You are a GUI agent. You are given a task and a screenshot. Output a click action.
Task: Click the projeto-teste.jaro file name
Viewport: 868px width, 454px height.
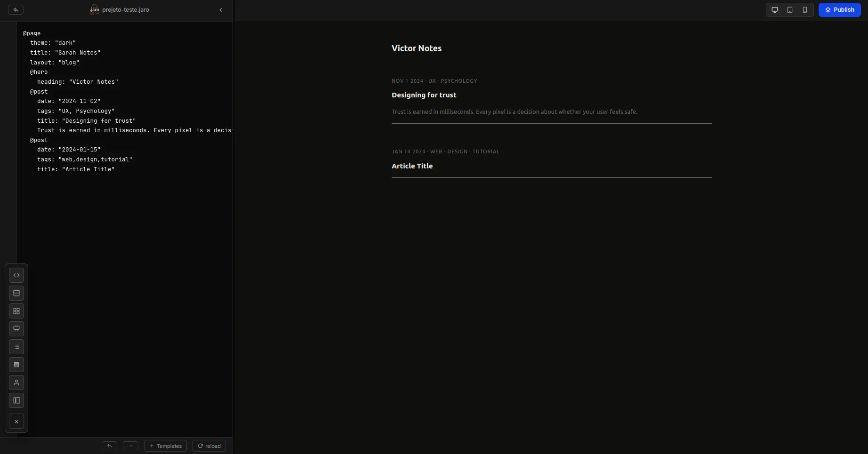tap(126, 10)
